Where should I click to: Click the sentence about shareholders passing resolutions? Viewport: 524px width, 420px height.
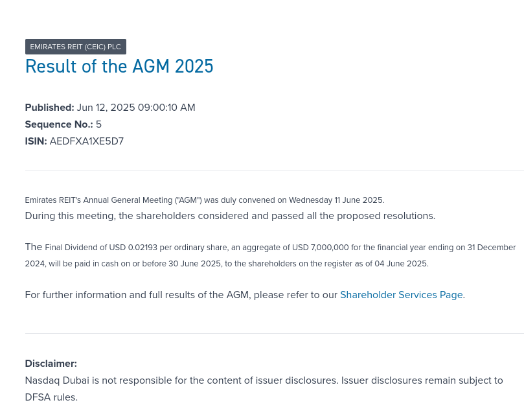[x=230, y=216]
